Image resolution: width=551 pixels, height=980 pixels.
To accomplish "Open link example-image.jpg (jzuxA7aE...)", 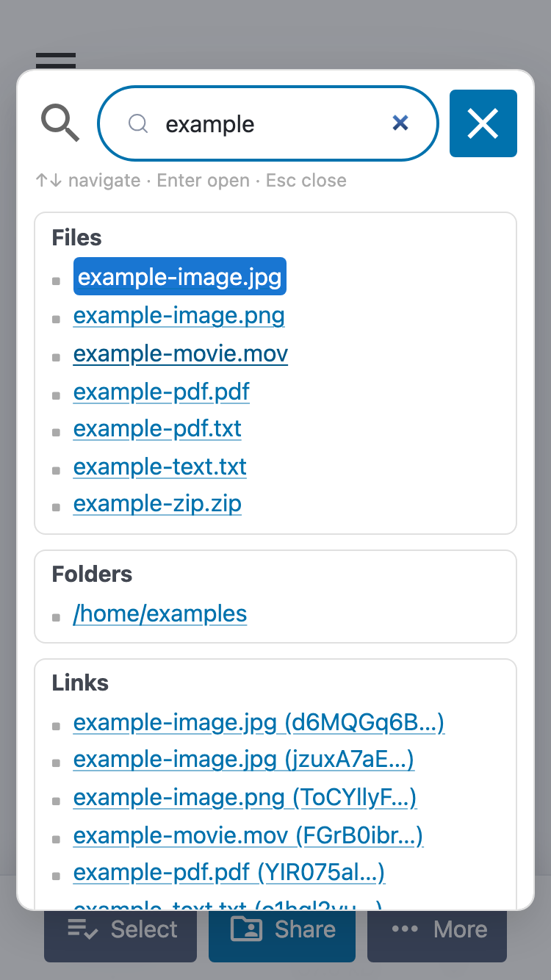I will [x=244, y=759].
